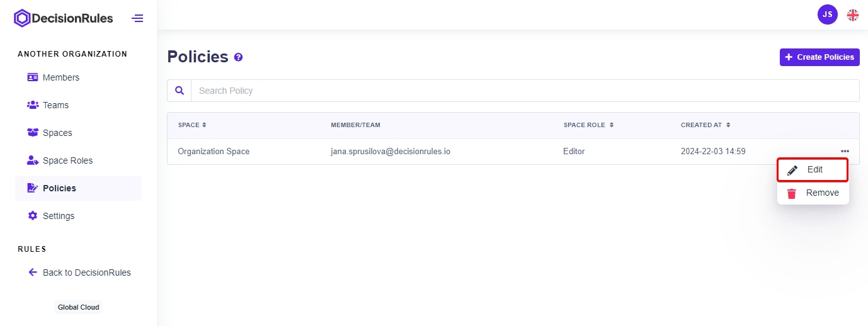Click the DecisionRules logo
This screenshot has width=868, height=326.
[64, 18]
